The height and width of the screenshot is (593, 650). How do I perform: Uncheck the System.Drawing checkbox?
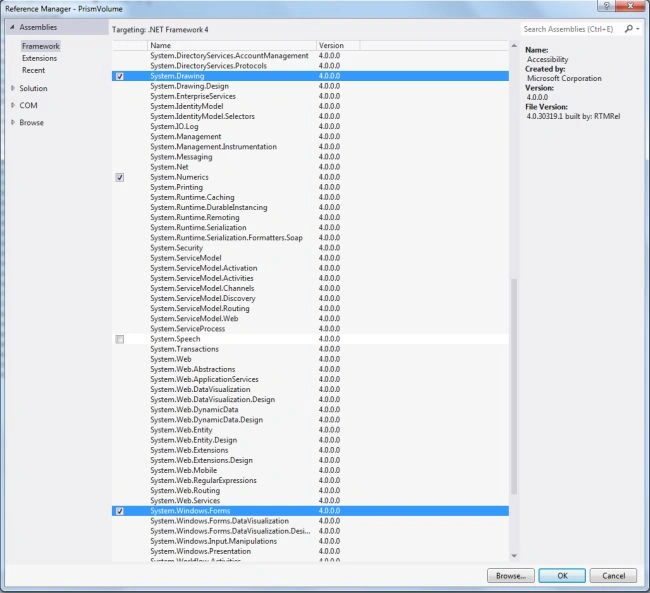120,76
